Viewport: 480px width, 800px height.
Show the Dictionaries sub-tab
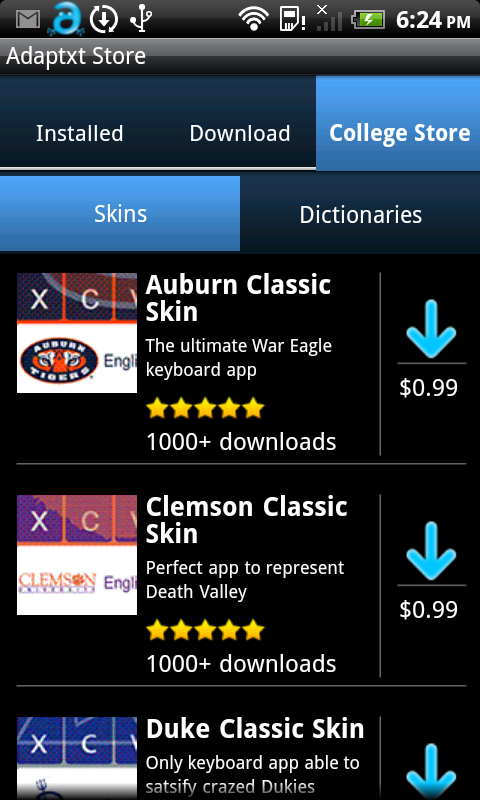(x=361, y=214)
